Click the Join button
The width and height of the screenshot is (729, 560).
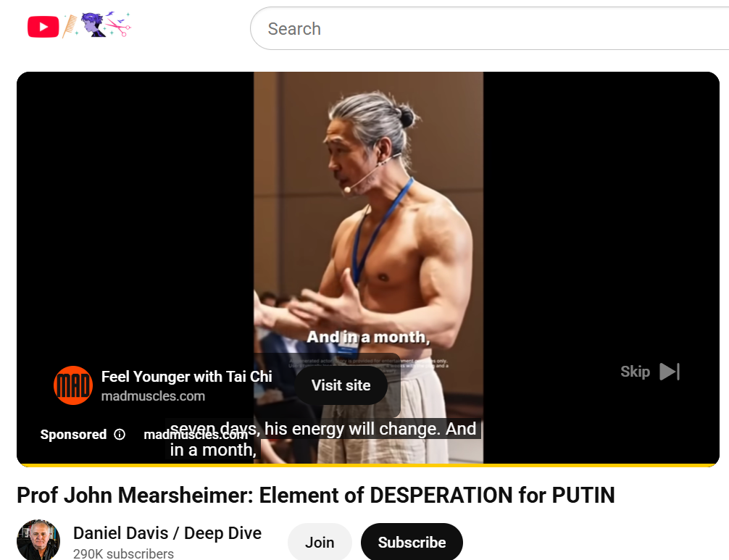320,542
